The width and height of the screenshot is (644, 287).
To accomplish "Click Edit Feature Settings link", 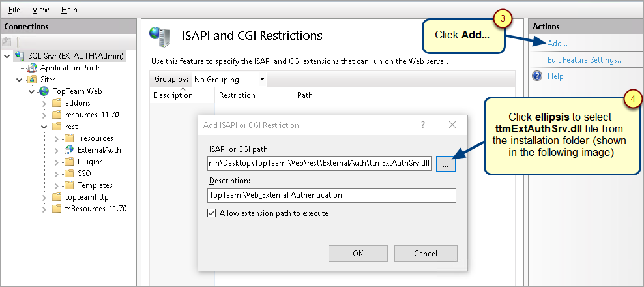I will 585,60.
